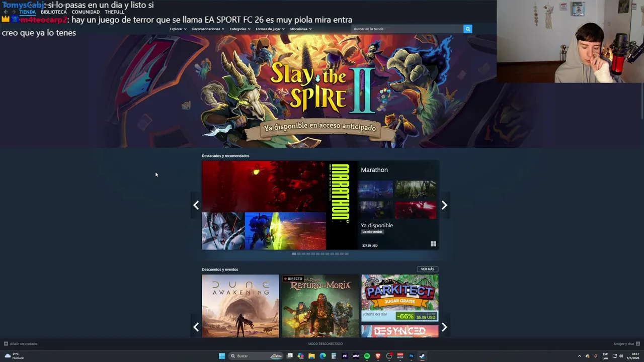
Task: Show hidden system tray icons chevron
Action: click(x=579, y=356)
